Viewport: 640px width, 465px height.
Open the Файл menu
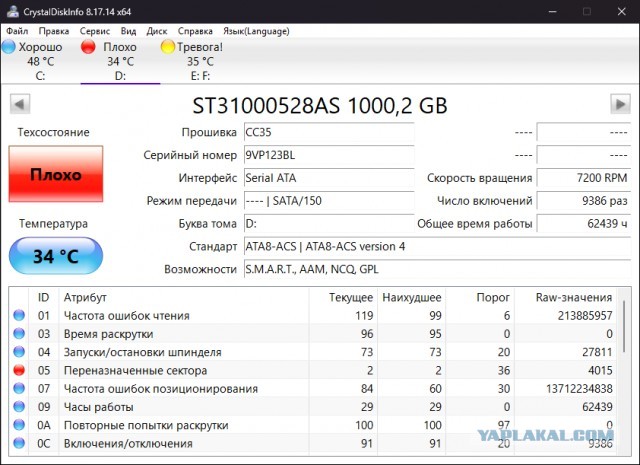point(17,31)
